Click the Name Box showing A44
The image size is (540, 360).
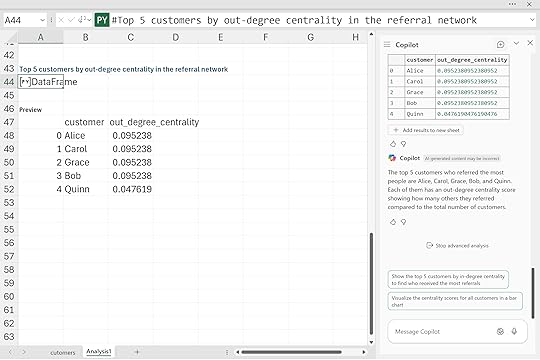21,20
